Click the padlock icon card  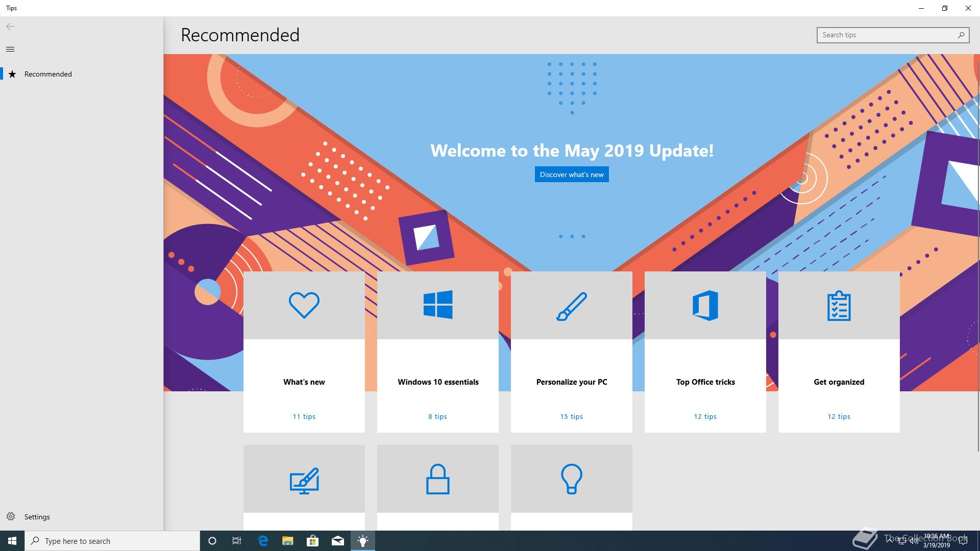[x=437, y=479]
